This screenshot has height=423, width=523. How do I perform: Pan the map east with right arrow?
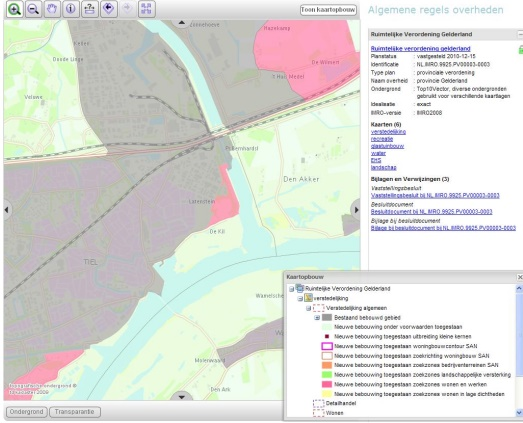356,210
